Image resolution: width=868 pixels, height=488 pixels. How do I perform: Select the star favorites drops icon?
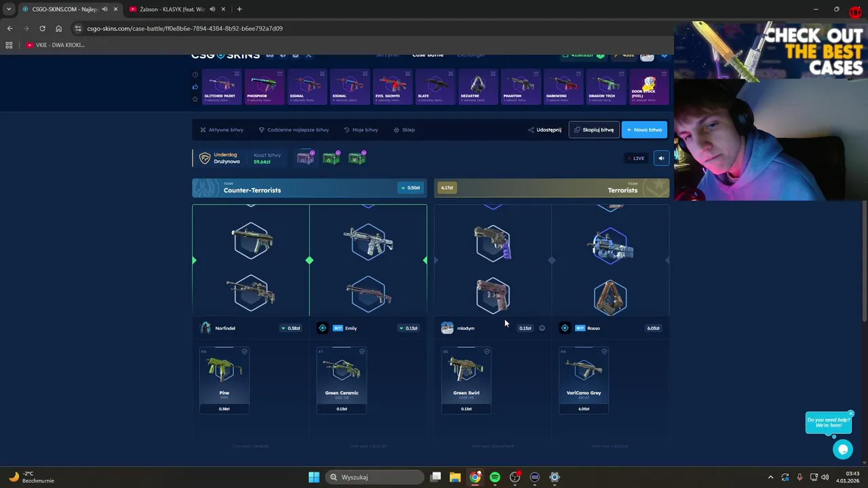click(x=195, y=99)
